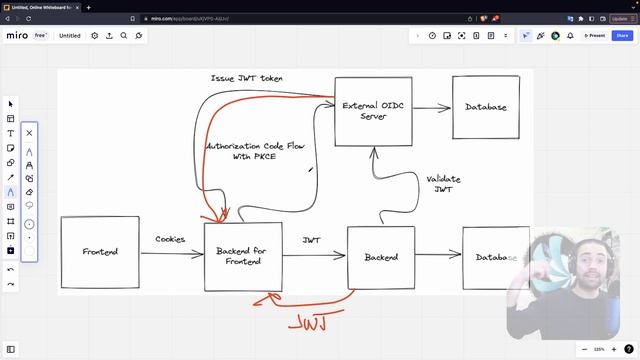Click the zoom percentage value
640x360 pixels.
599,349
